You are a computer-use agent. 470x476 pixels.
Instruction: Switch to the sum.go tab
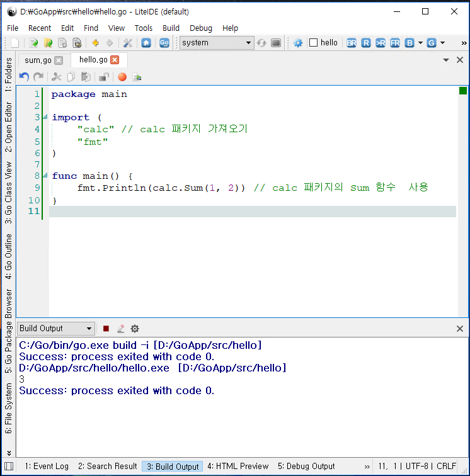pos(38,60)
